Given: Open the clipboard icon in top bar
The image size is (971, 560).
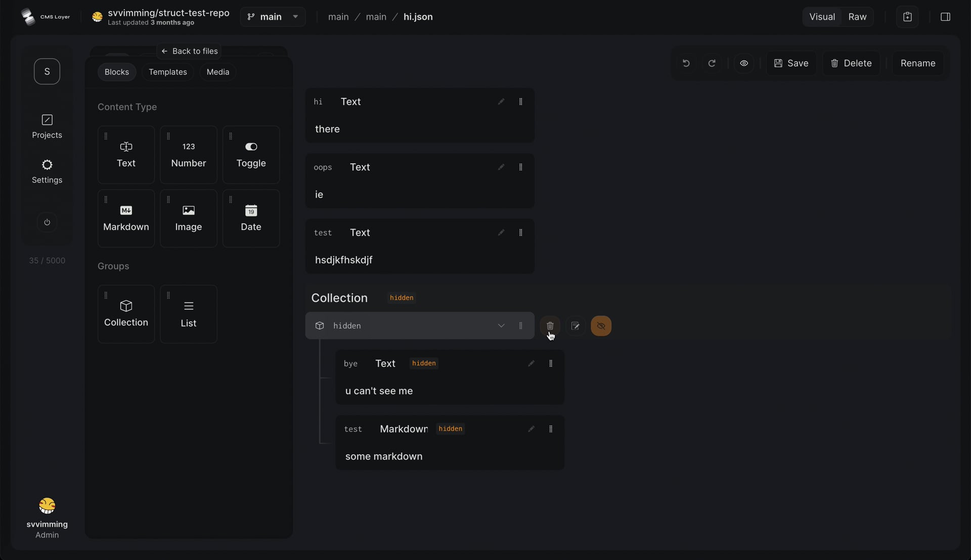Looking at the screenshot, I should (907, 17).
